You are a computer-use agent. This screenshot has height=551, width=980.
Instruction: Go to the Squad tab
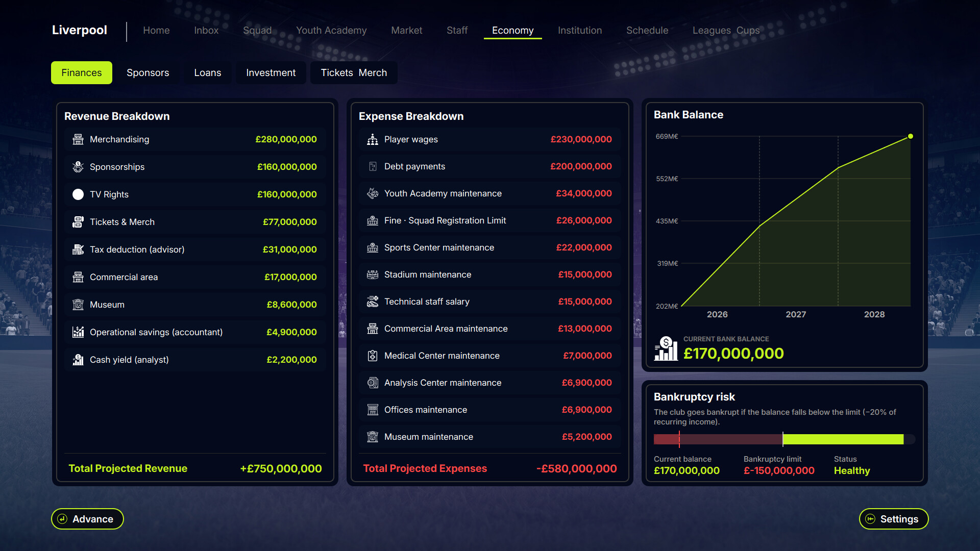pyautogui.click(x=257, y=30)
